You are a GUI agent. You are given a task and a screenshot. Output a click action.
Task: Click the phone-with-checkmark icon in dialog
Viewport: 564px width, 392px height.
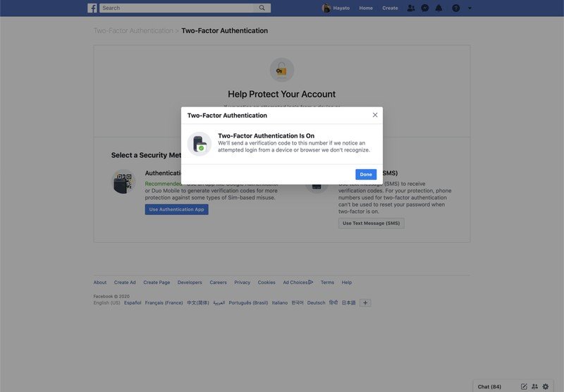tap(200, 144)
